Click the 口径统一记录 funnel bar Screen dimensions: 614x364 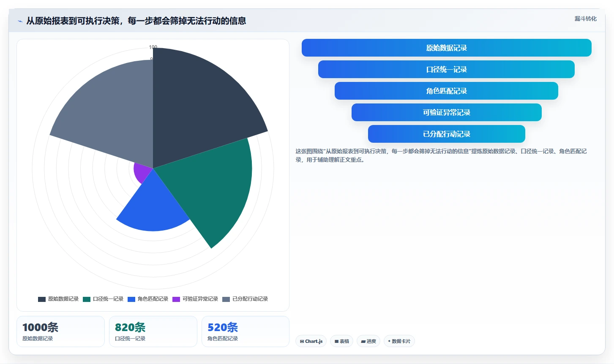click(446, 69)
